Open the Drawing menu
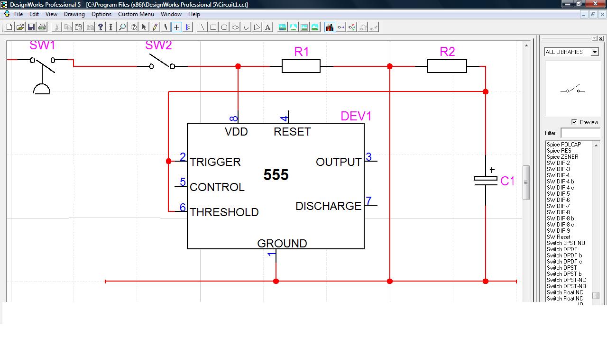This screenshot has height=364, width=607. click(x=74, y=14)
